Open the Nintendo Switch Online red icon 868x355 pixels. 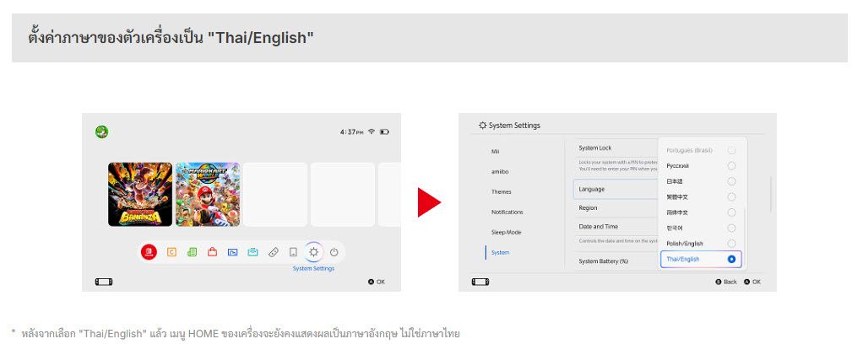(149, 252)
